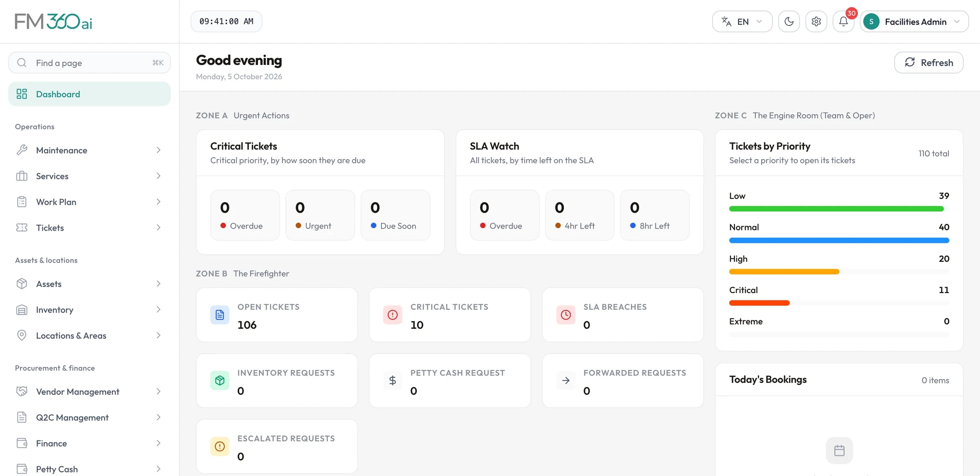The image size is (980, 476).
Task: Click the Petty Cash Request dollar icon
Action: pyautogui.click(x=392, y=380)
